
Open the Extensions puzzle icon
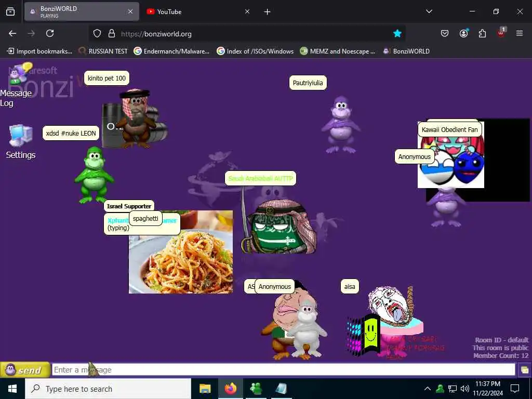tap(482, 33)
